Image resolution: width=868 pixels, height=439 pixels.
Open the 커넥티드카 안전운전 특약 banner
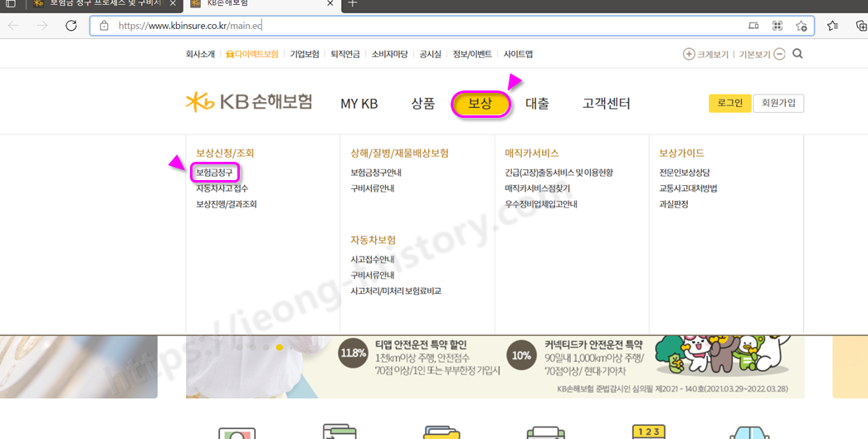click(576, 357)
